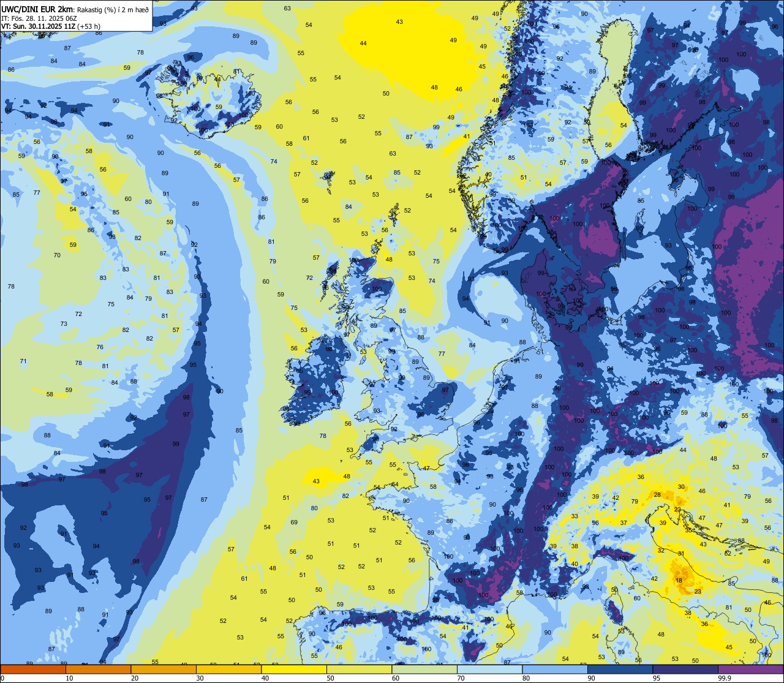Click the purple above-99.9 legend swatch
This screenshot has width=784, height=683.
pos(750,670)
